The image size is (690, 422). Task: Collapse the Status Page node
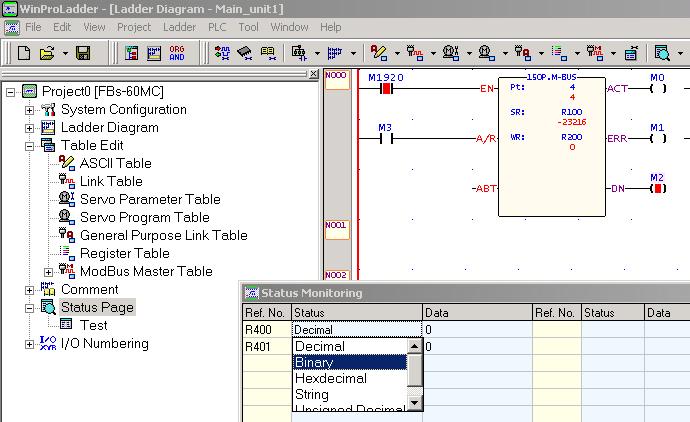(29, 308)
